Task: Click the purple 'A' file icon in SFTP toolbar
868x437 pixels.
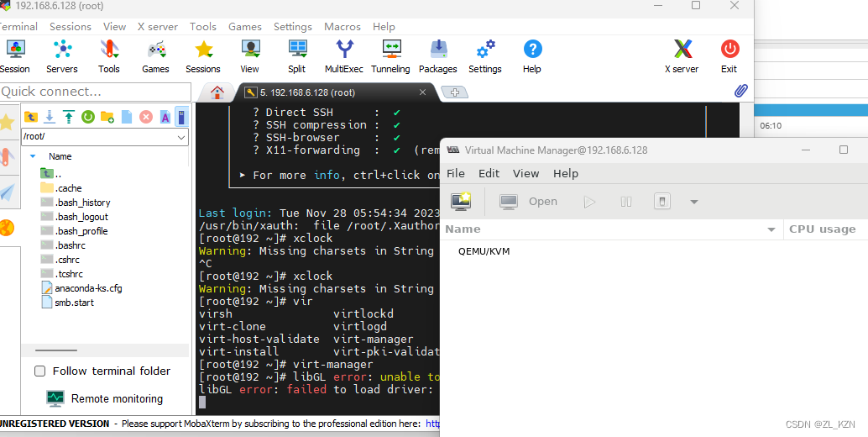Action: click(165, 117)
